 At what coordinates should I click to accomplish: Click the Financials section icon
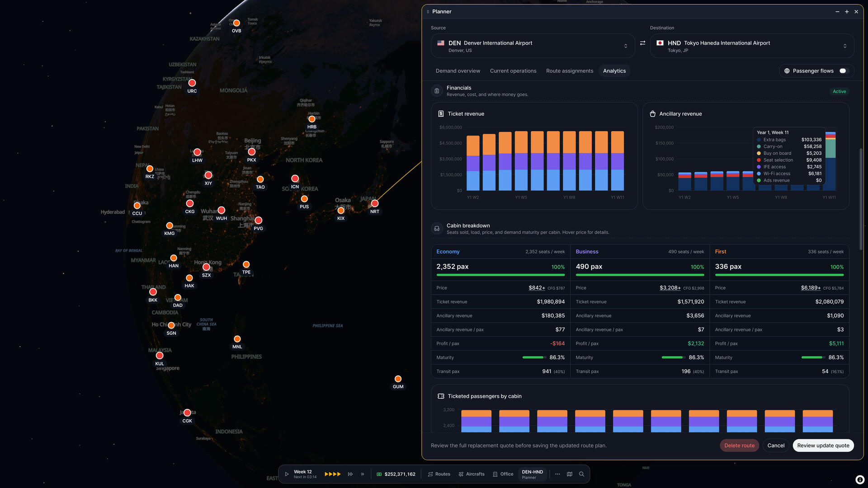point(437,91)
